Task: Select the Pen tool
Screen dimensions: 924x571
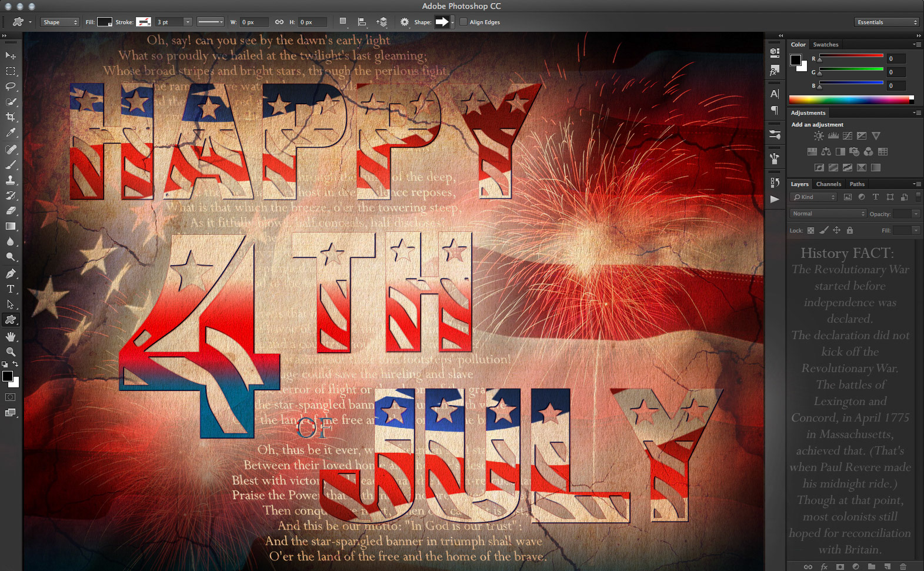Action: click(11, 274)
